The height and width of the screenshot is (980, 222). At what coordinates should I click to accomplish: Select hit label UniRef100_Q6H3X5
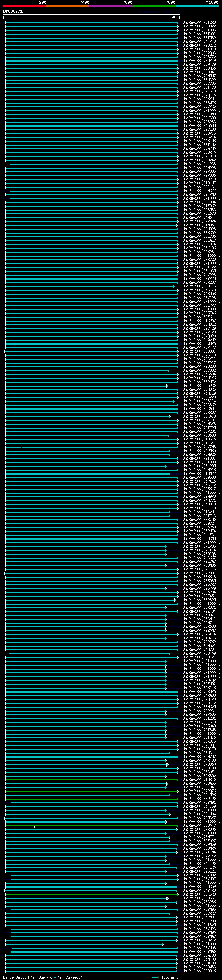199,390
